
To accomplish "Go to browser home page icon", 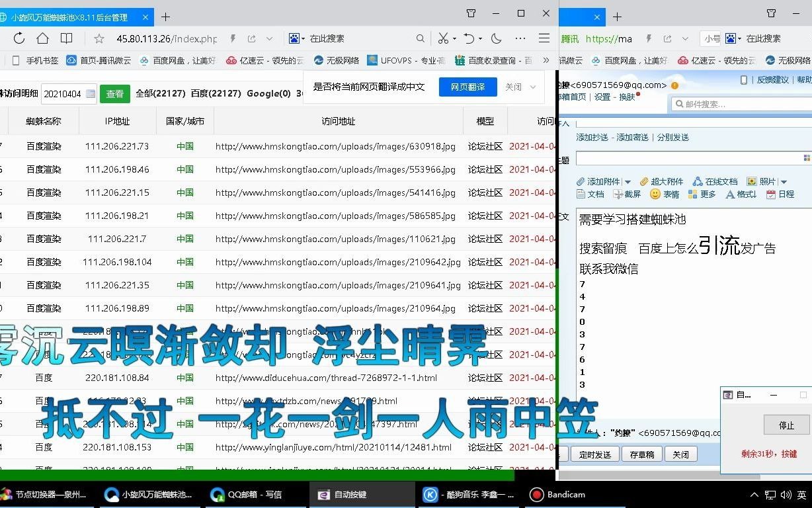I will (x=42, y=38).
